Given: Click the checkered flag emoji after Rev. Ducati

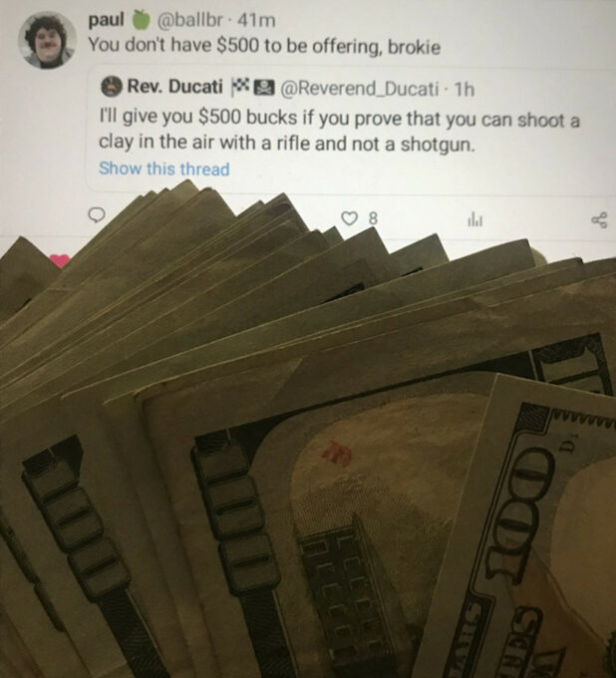Looking at the screenshot, I should 238,87.
